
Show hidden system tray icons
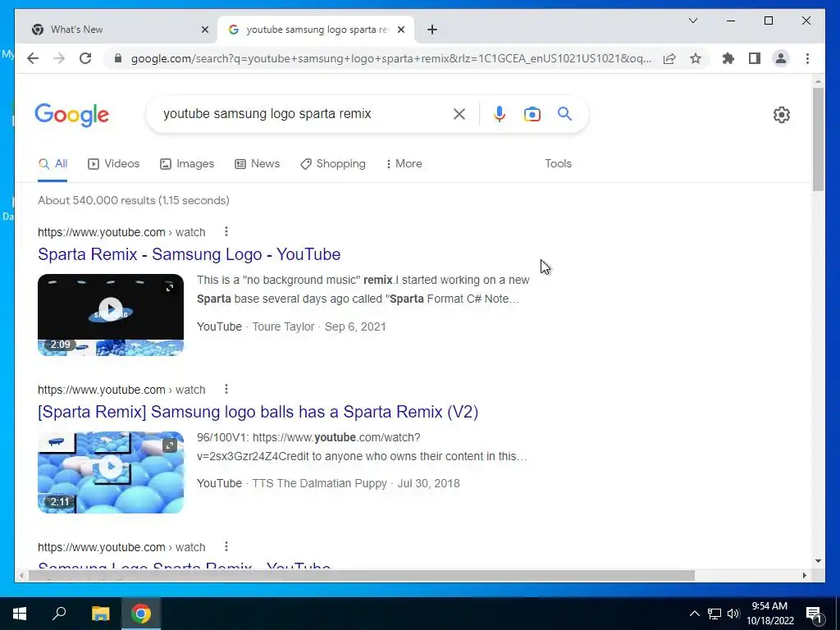point(694,614)
